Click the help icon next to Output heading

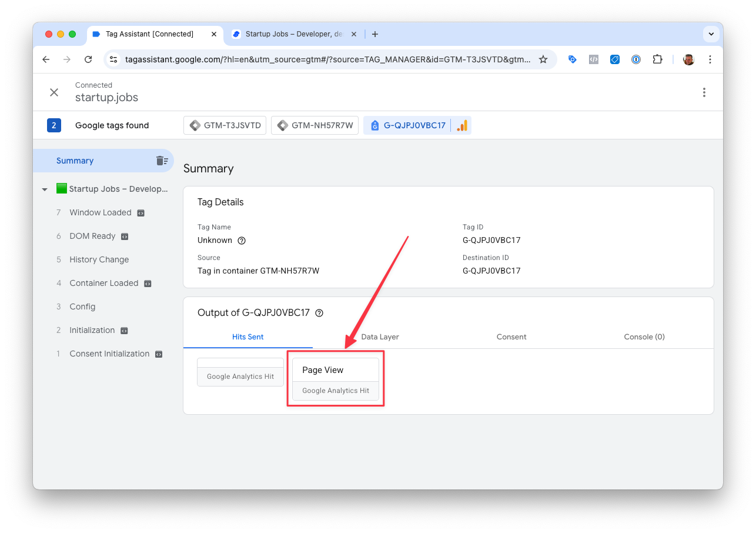tap(319, 313)
